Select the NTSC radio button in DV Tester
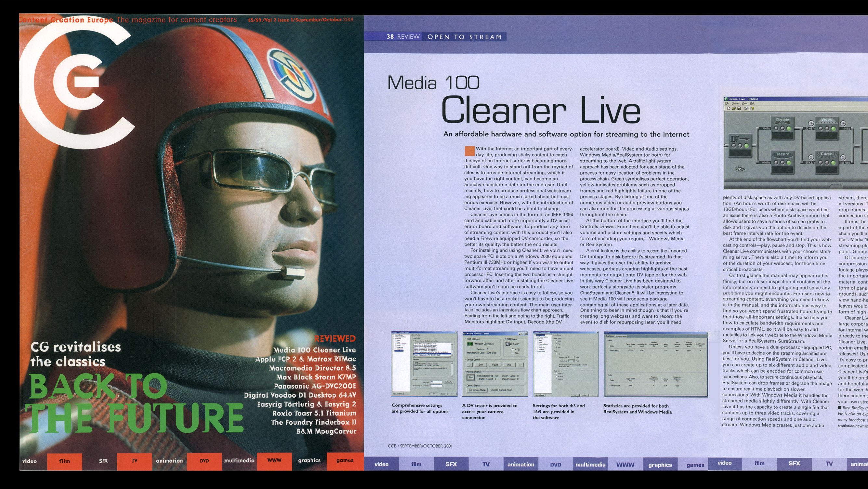 513,350
